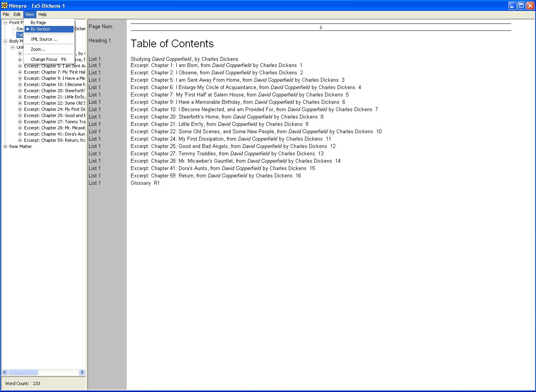Click 'Chapter 7: My First Half' entry
Screen dimensions: 536x392
pyautogui.click(x=240, y=95)
